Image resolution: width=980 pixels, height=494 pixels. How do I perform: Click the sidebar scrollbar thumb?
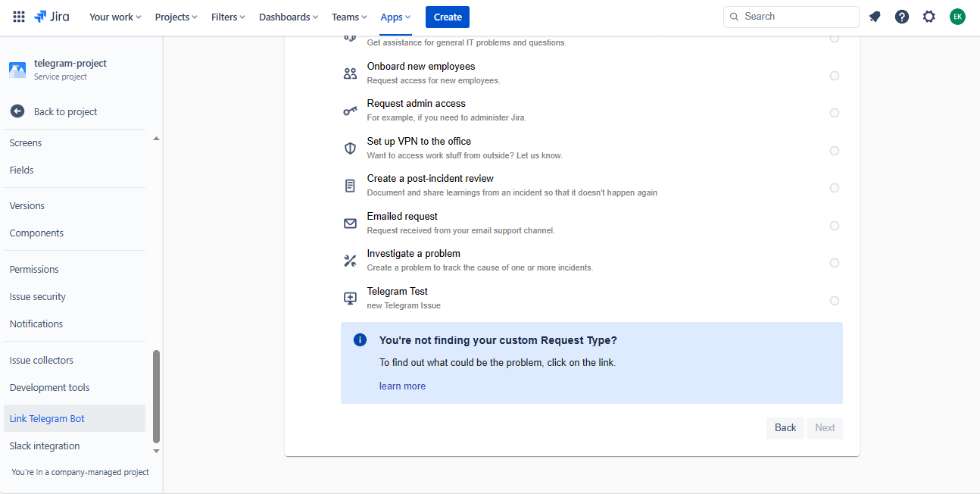click(x=157, y=396)
